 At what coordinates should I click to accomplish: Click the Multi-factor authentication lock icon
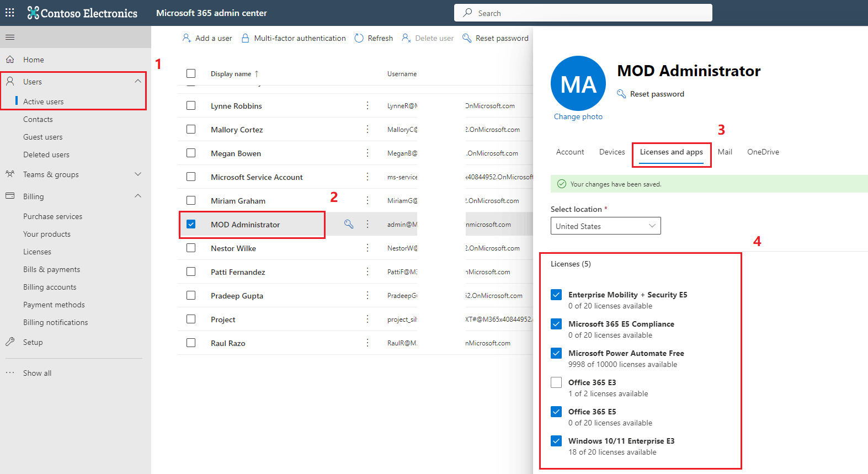pos(246,38)
